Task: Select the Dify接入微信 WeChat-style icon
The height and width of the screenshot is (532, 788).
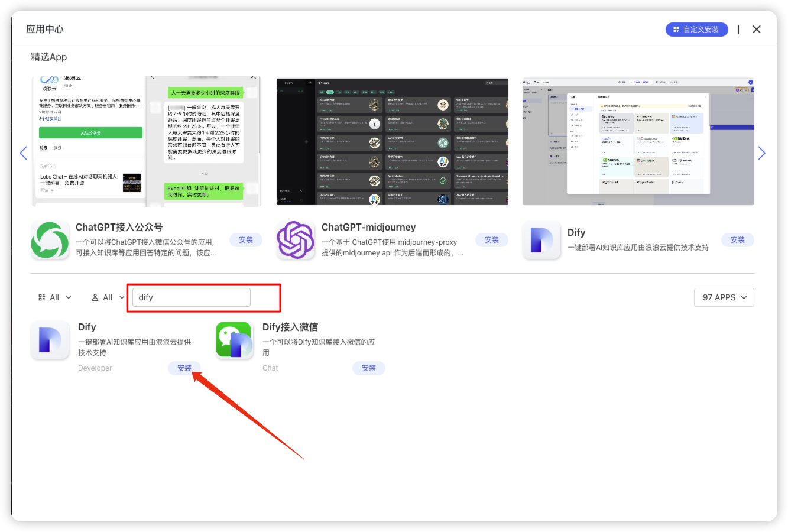Action: tap(234, 340)
